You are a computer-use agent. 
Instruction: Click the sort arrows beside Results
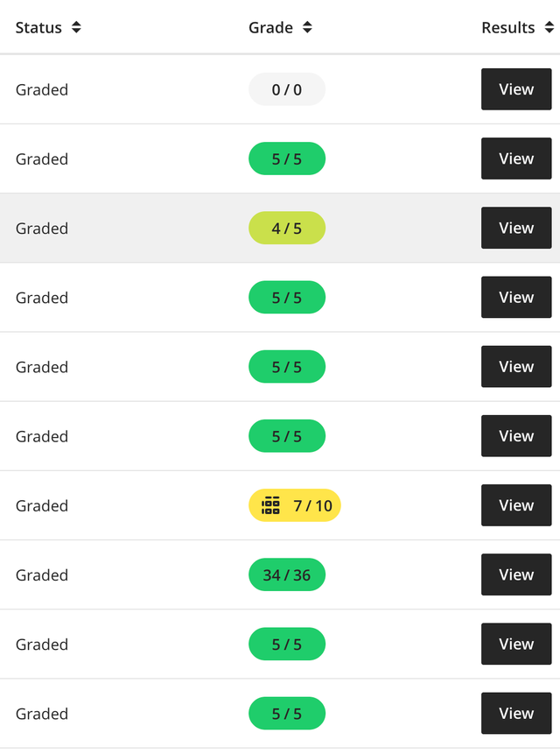[549, 28]
